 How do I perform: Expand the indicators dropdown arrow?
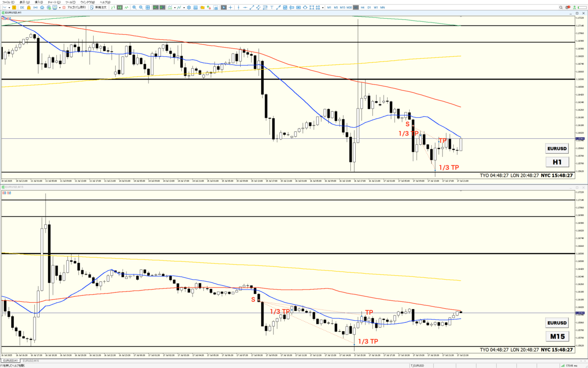[175, 7]
